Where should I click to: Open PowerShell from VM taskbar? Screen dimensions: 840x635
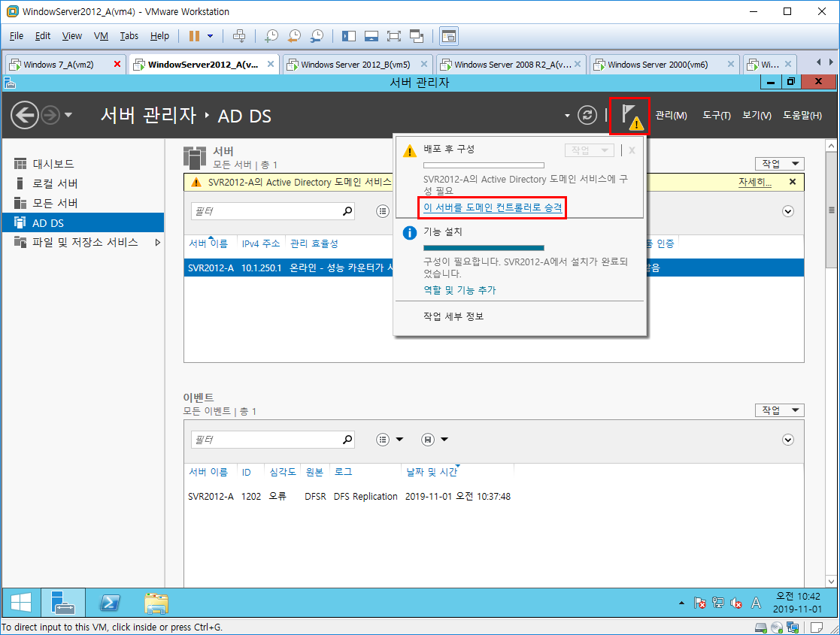tap(110, 603)
